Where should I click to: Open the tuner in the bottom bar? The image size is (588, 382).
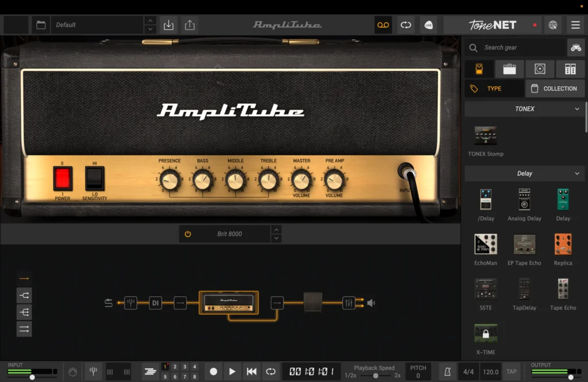pyautogui.click(x=93, y=372)
